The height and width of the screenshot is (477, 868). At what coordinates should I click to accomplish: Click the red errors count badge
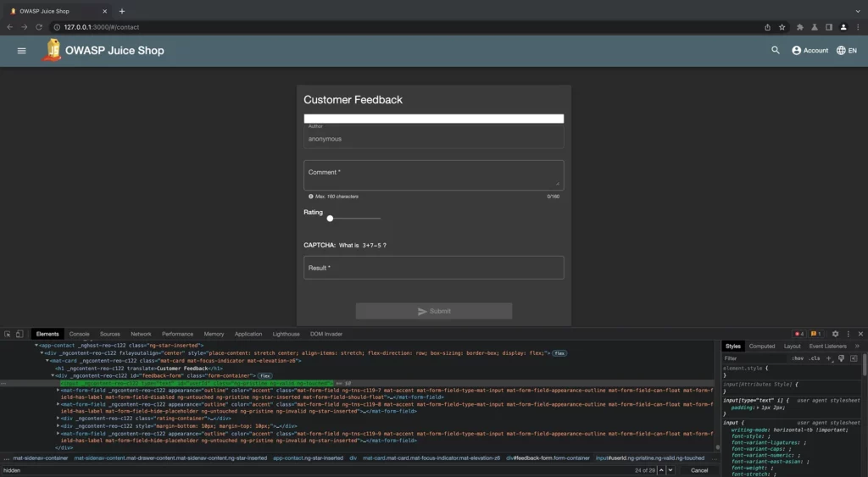[799, 334]
